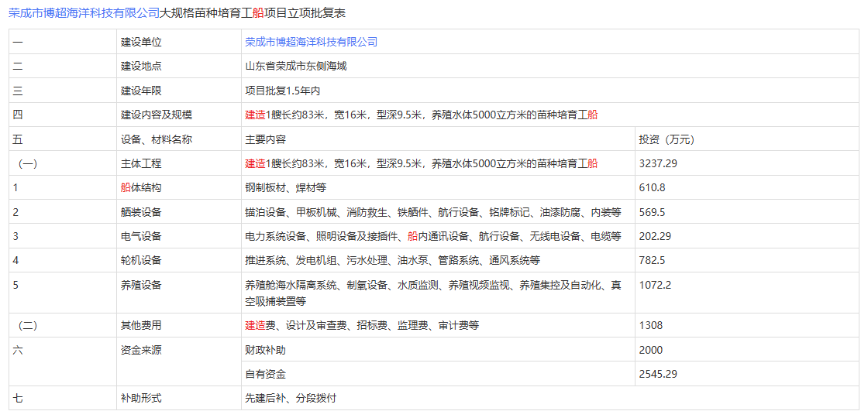Screen dimensions: 868x418
Task: Select the 轮机设备 cell
Action: pos(179,261)
